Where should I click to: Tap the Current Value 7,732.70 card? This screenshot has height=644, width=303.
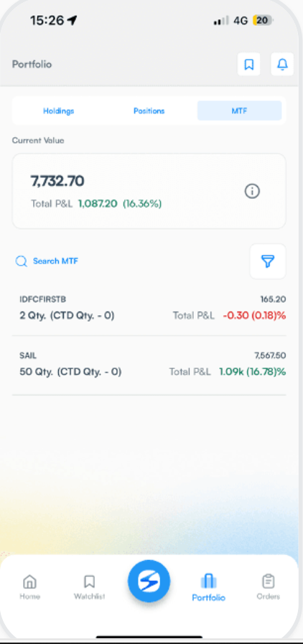tap(149, 191)
